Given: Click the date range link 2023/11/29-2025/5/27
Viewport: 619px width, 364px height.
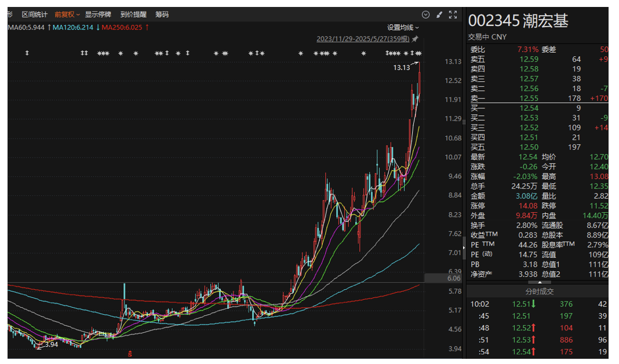Looking at the screenshot, I should pos(363,39).
